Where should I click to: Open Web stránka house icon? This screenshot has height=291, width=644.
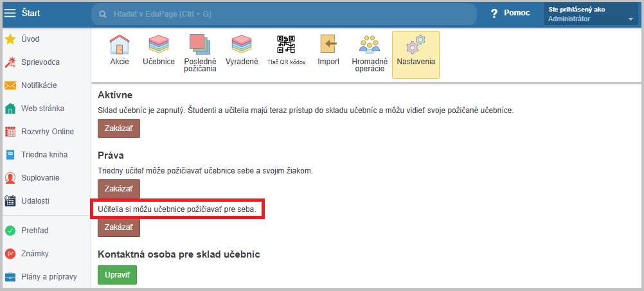[x=10, y=109]
